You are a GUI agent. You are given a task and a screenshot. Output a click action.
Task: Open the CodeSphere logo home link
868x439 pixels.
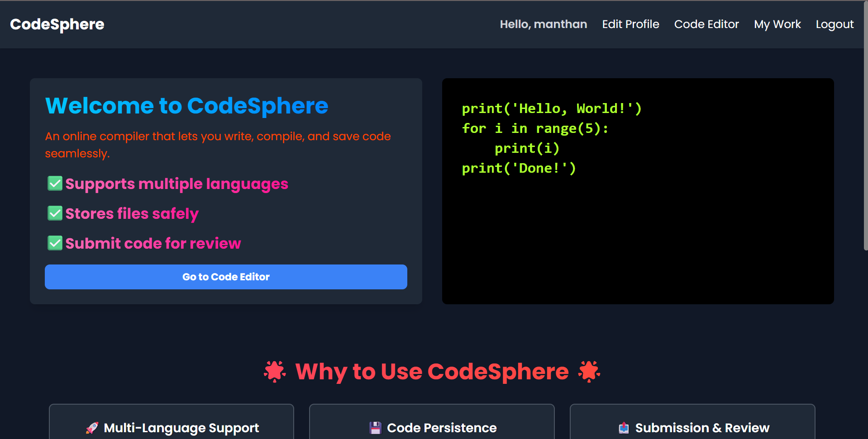57,24
